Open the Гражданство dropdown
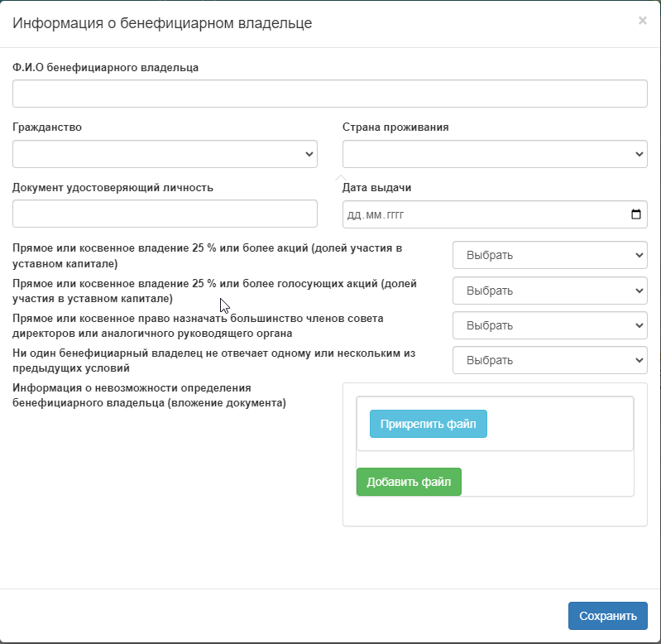The image size is (661, 644). (165, 154)
